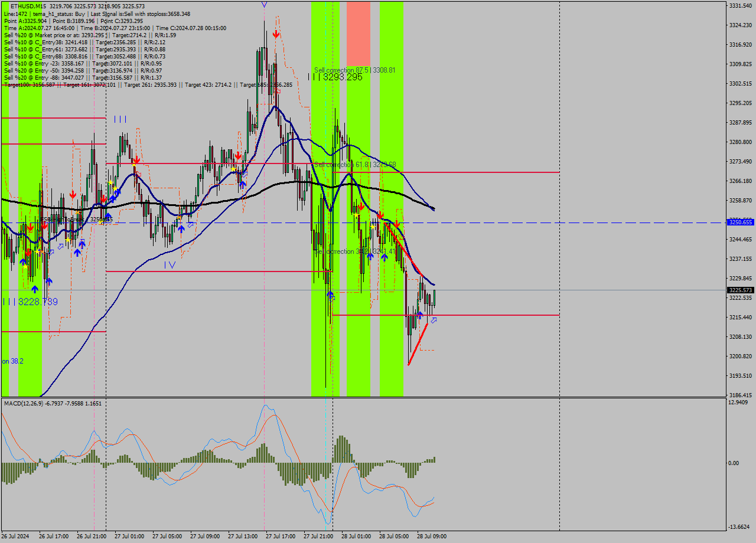
Task: Select the blue 'I V' wave label
Action: 170,265
